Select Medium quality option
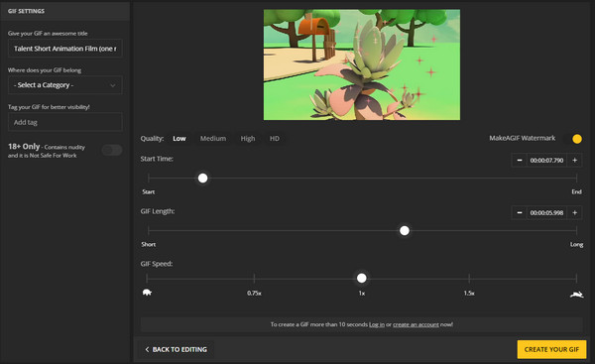595x364 pixels. [213, 139]
